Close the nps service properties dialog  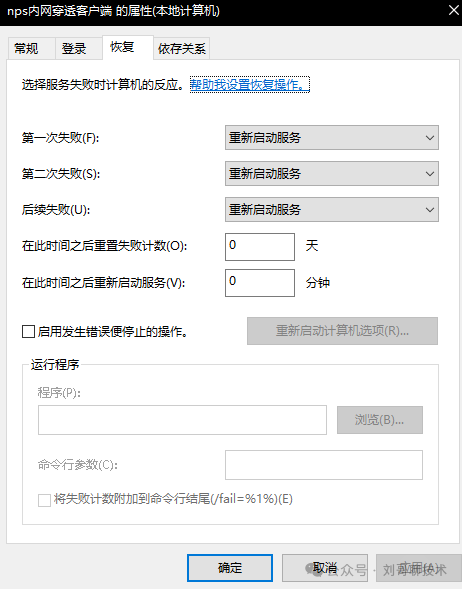click(454, 10)
